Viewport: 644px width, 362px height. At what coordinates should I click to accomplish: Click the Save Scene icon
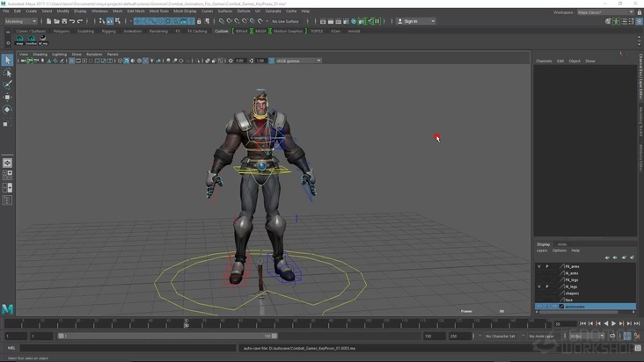pos(64,21)
